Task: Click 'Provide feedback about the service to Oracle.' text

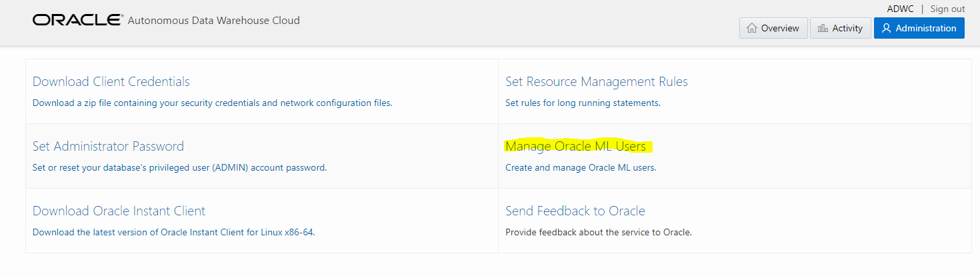Action: [x=599, y=233]
